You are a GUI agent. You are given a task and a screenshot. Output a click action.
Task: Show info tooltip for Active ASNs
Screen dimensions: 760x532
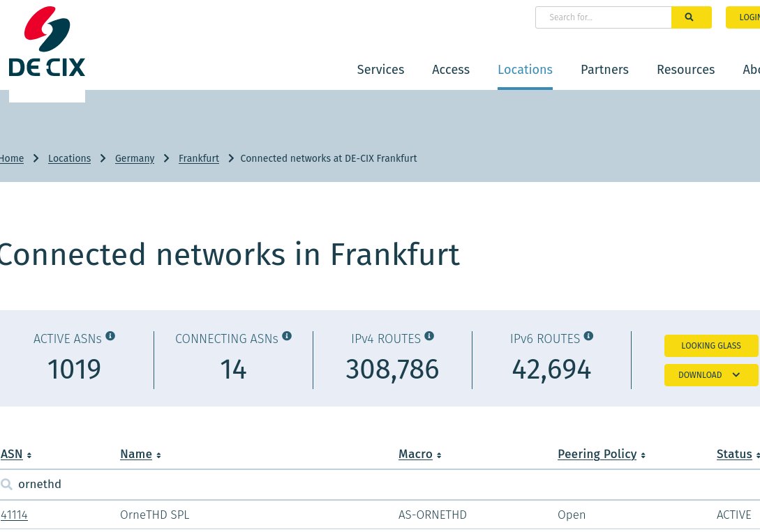110,336
